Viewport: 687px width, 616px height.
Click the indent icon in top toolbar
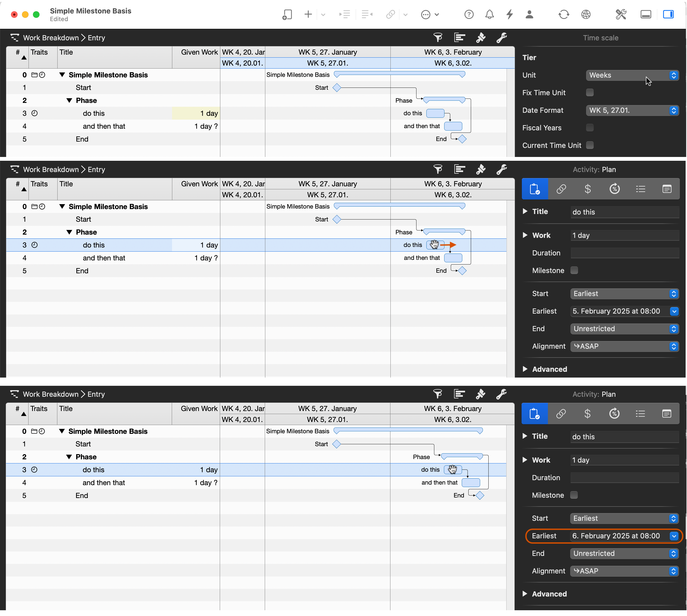[x=345, y=15]
